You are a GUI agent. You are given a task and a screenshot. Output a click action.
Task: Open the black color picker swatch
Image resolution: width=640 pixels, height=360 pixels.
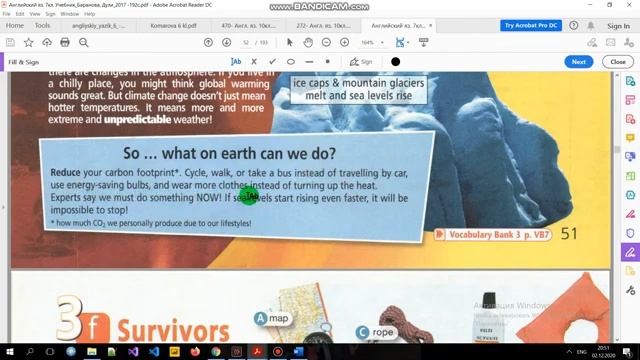coord(395,62)
